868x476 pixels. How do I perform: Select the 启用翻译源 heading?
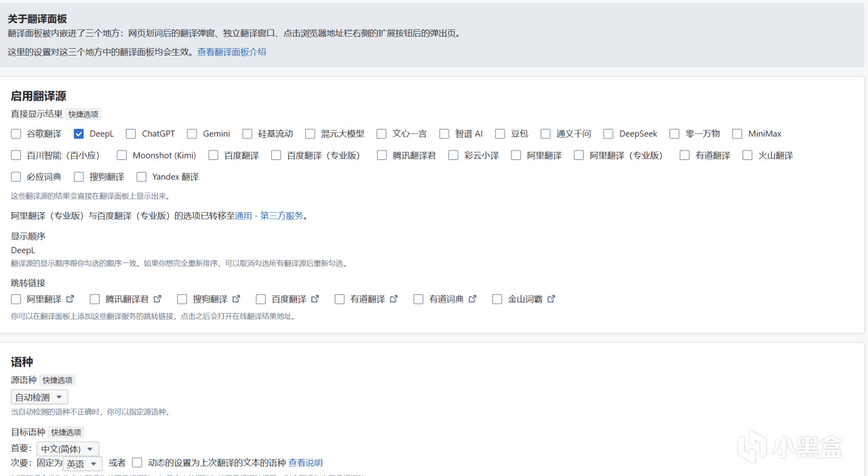coord(38,96)
